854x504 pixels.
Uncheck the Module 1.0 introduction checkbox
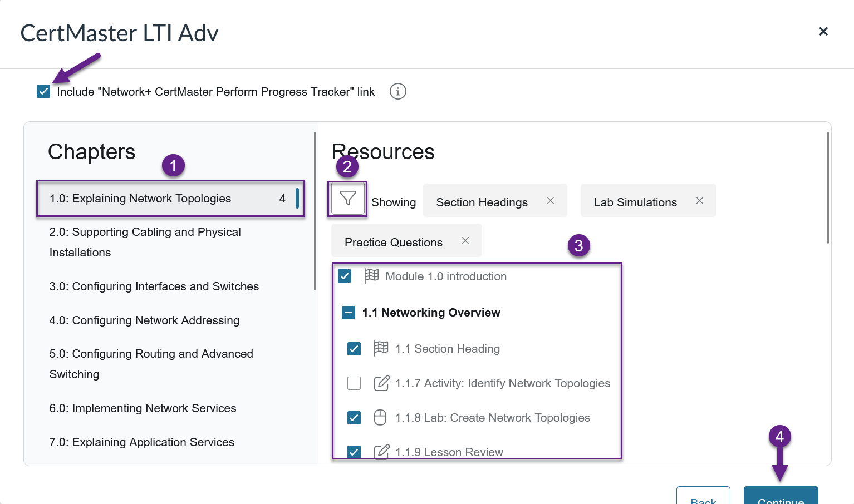pos(345,276)
